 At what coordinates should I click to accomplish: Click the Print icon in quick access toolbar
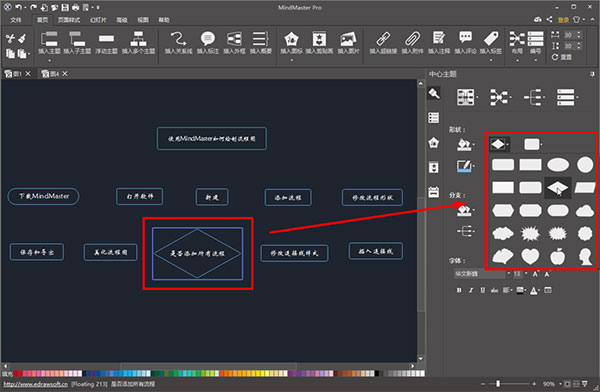pyautogui.click(x=75, y=7)
